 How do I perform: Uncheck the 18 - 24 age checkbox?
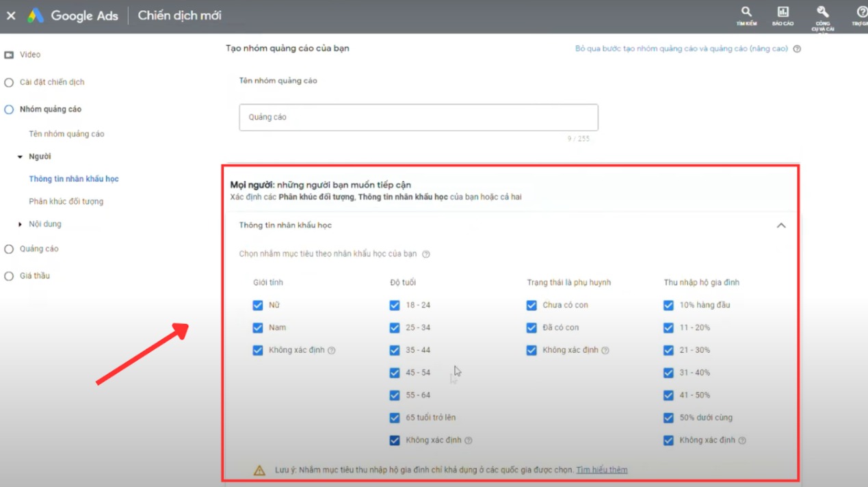395,305
